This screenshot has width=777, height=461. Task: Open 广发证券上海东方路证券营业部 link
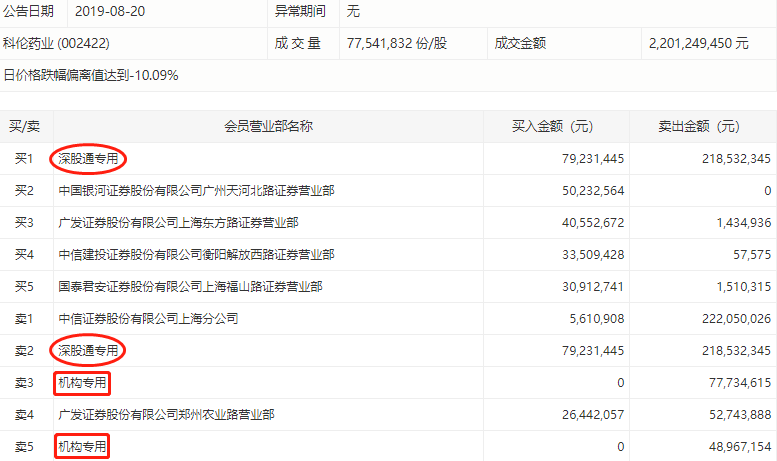click(x=178, y=223)
